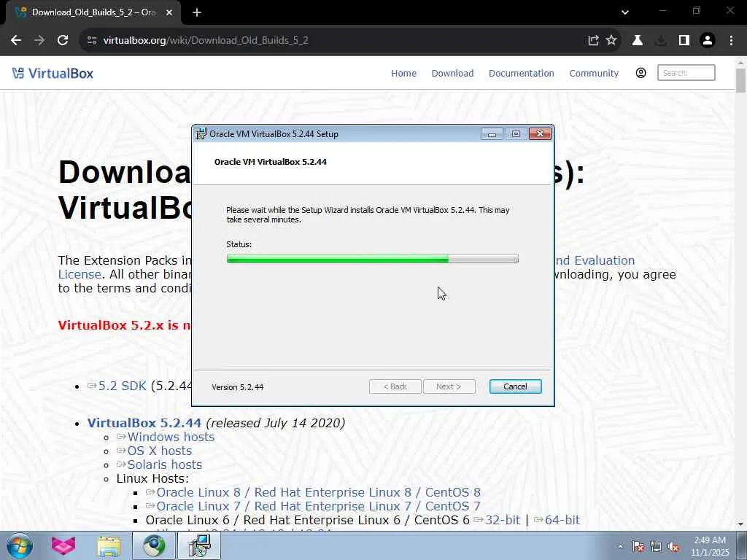The height and width of the screenshot is (560, 747).
Task: Bookmark this page with the star icon
Action: click(611, 41)
